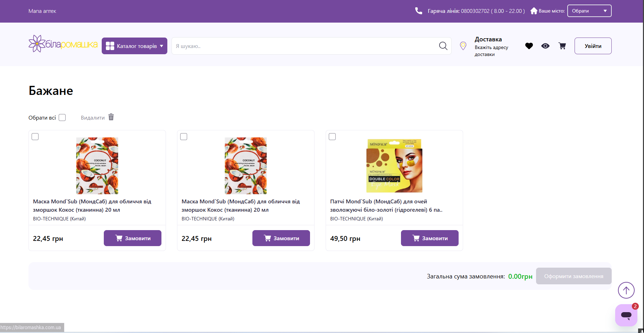Open the wishlist heart icon
Viewport: 644px width, 333px height.
coord(529,46)
